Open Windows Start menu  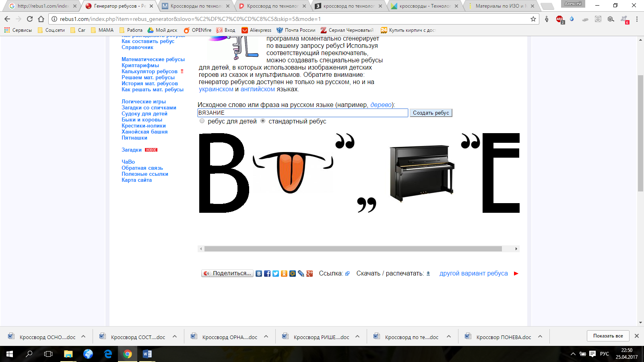coord(10,354)
